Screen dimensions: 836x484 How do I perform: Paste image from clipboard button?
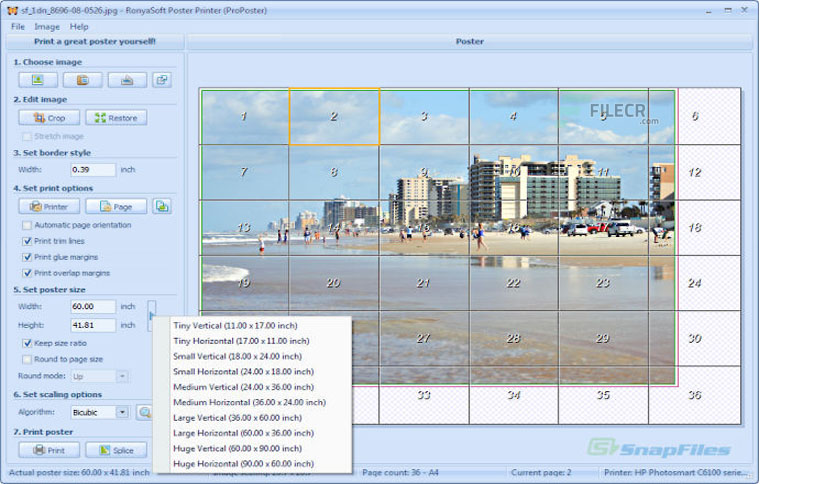coord(83,80)
